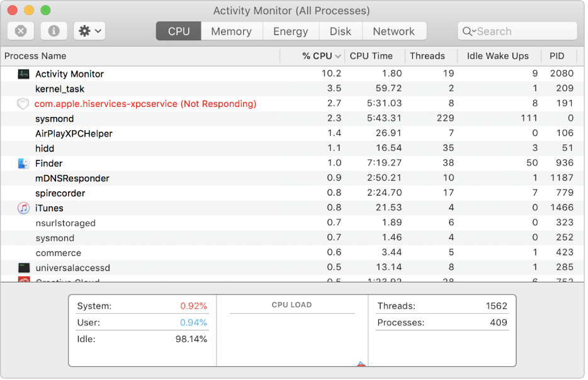Select the Network tab
The image size is (588, 380).
pyautogui.click(x=393, y=31)
